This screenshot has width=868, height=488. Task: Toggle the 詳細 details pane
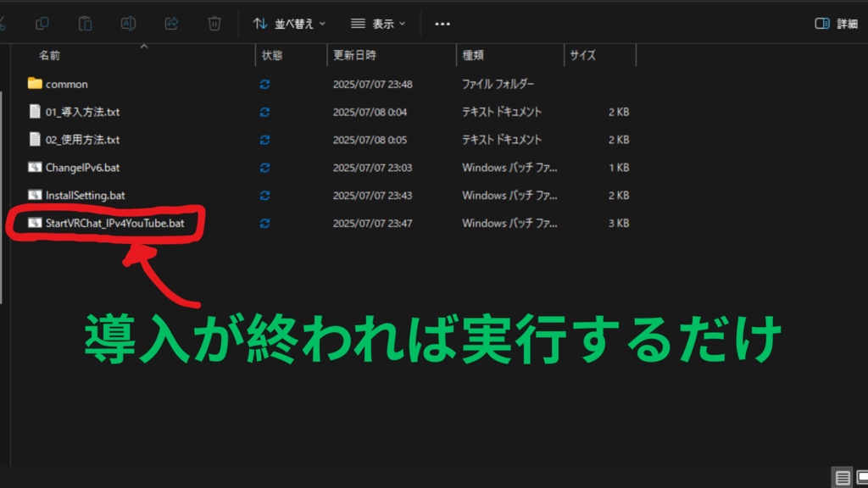click(x=834, y=23)
